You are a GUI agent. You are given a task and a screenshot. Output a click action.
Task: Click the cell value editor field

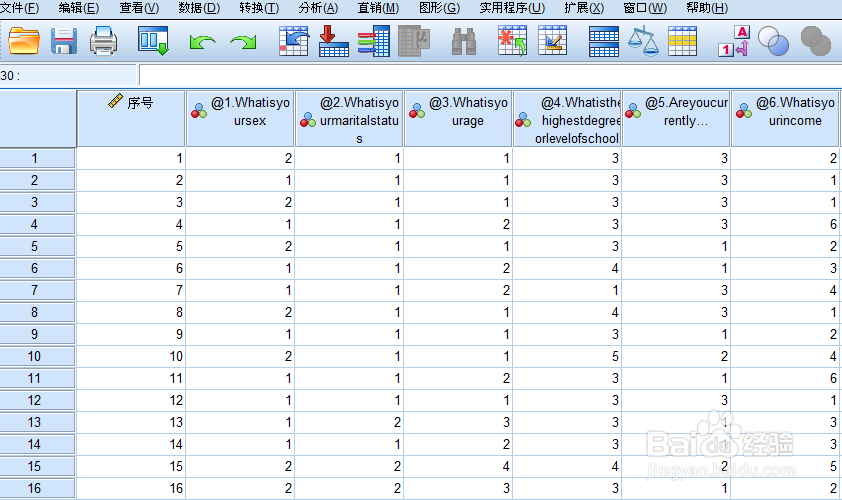pyautogui.click(x=490, y=75)
